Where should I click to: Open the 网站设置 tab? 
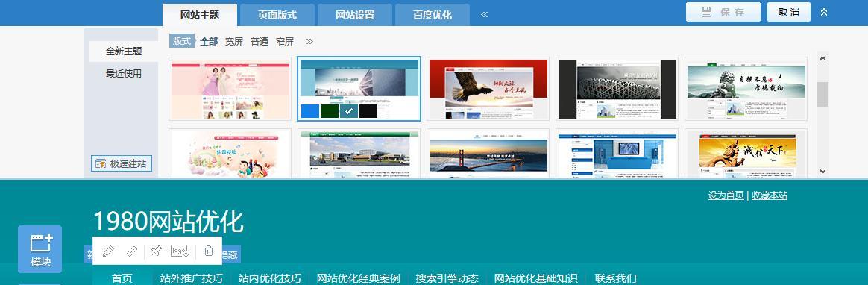(355, 15)
